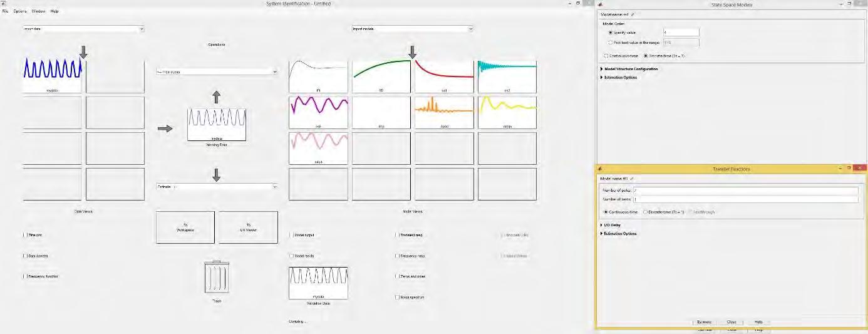Click the Working Data icon
868x334 pixels.
coord(217,124)
